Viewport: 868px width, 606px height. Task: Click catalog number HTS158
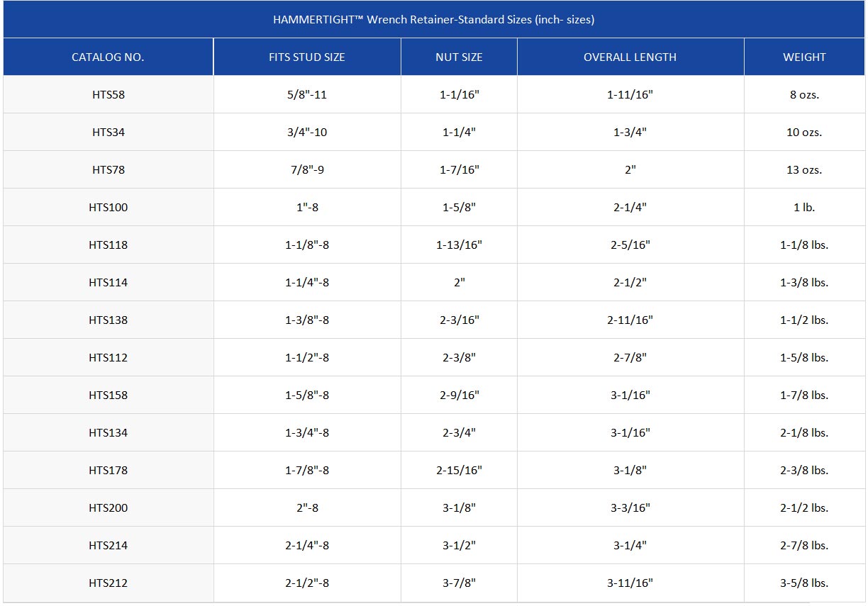click(108, 395)
